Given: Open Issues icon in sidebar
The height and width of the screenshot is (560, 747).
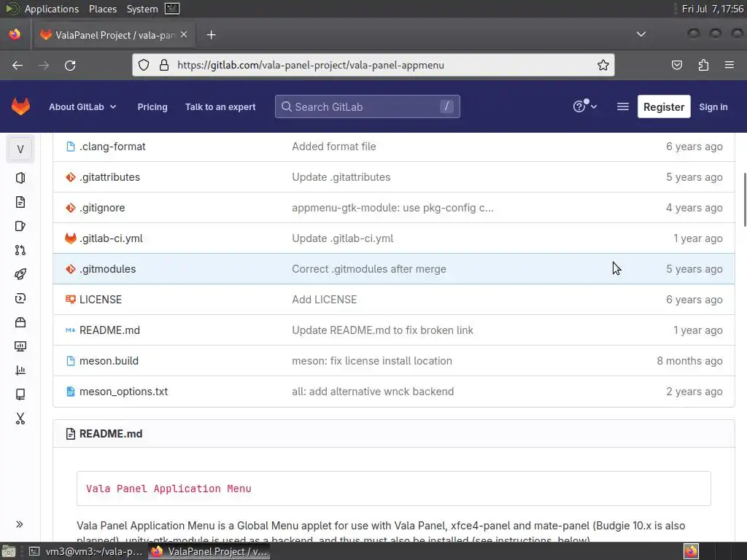Looking at the screenshot, I should pyautogui.click(x=20, y=226).
